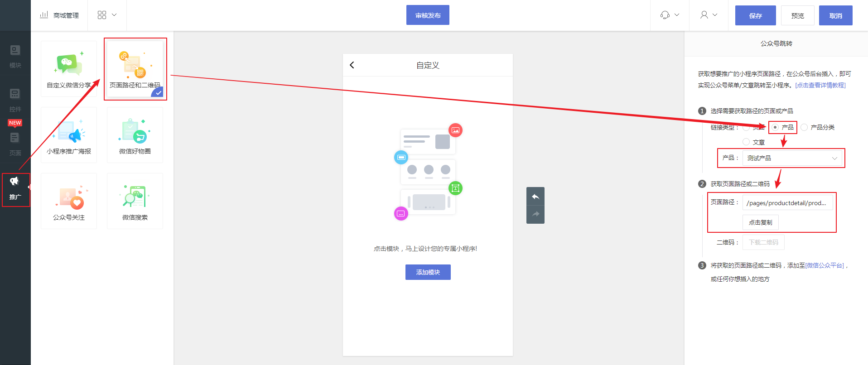Open 微信搜索 promotion card

(135, 201)
